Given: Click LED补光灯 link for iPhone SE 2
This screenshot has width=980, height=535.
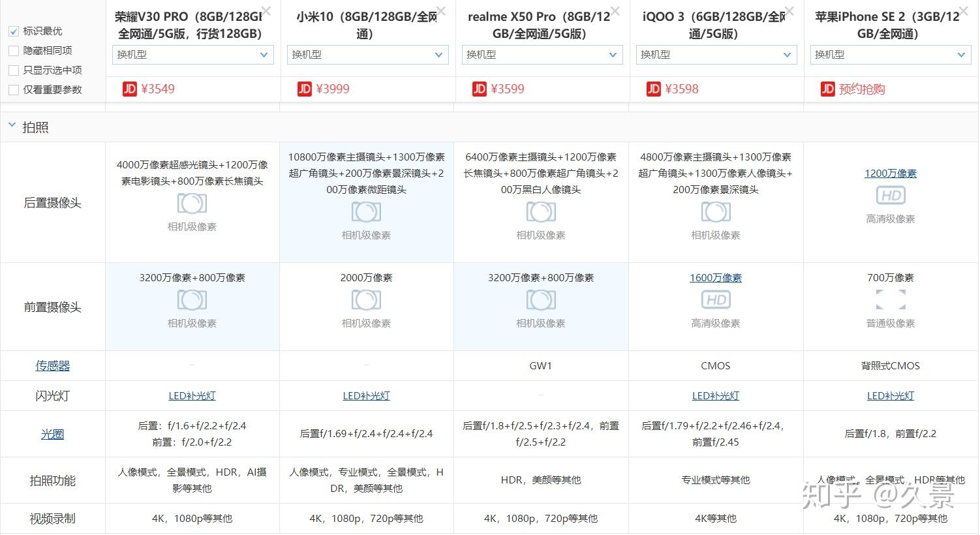Looking at the screenshot, I should click(891, 395).
